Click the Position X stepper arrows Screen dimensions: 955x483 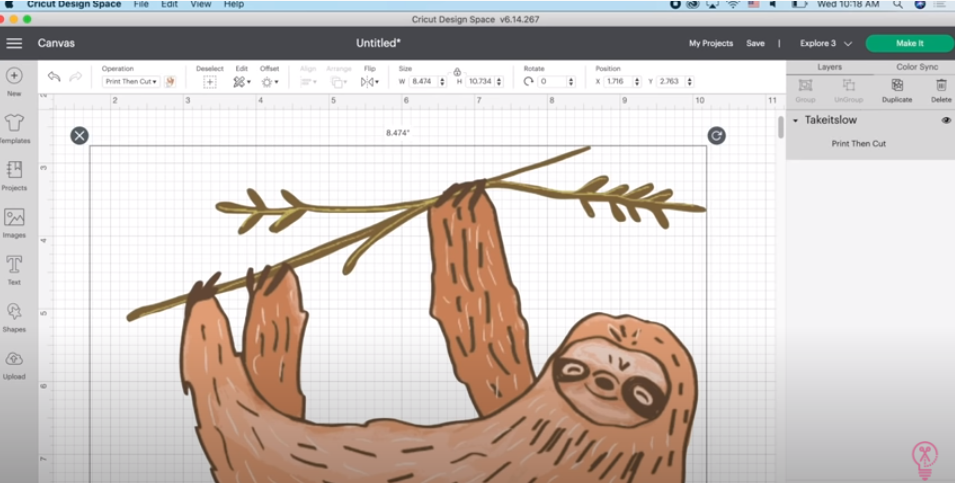[638, 82]
